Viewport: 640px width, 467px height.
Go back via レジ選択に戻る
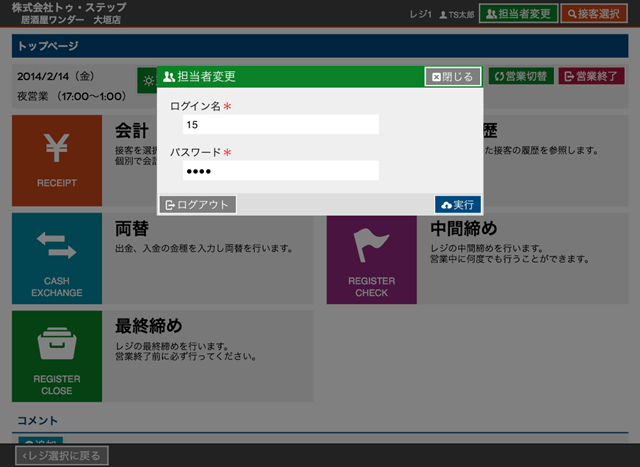point(64,456)
